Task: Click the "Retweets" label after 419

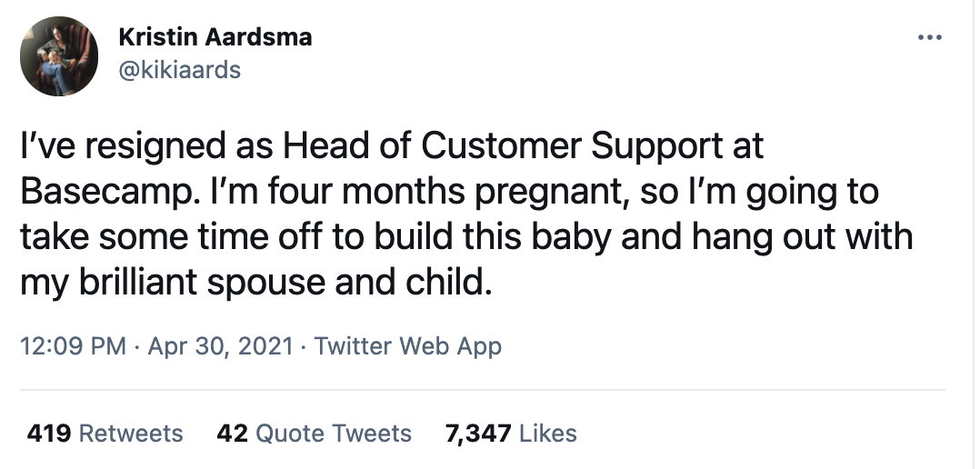Action: [132, 434]
